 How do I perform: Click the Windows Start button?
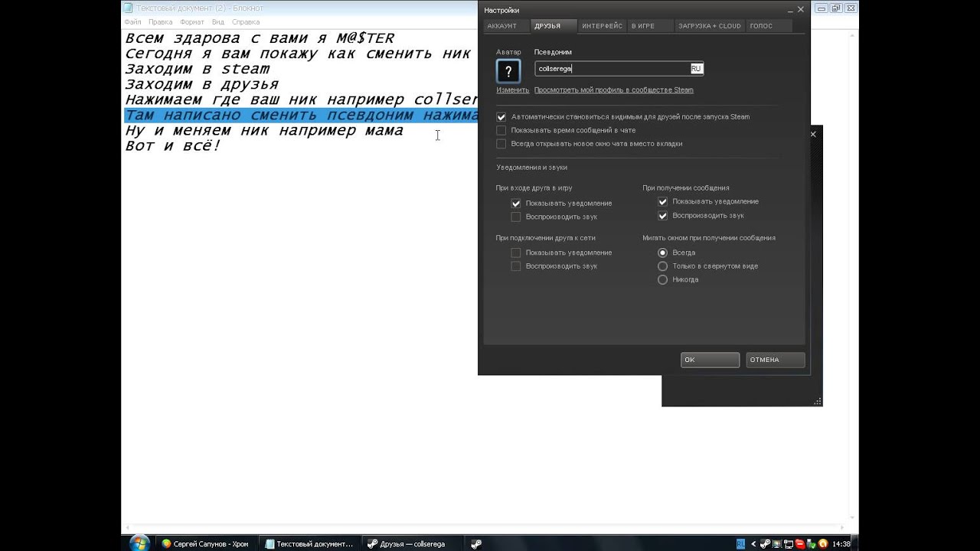(x=139, y=543)
